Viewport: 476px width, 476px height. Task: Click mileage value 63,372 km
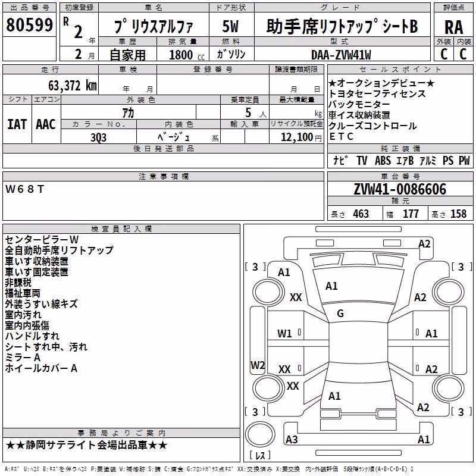[x=73, y=86]
